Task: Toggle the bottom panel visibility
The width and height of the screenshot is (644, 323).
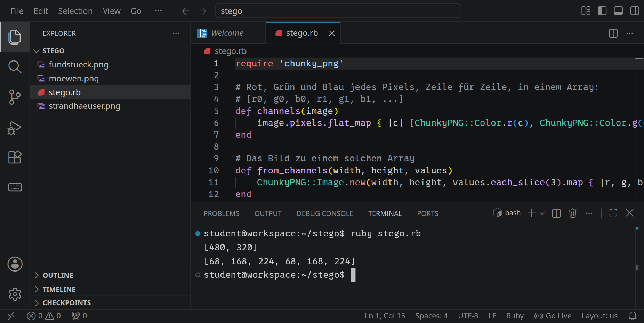Action: pyautogui.click(x=619, y=11)
